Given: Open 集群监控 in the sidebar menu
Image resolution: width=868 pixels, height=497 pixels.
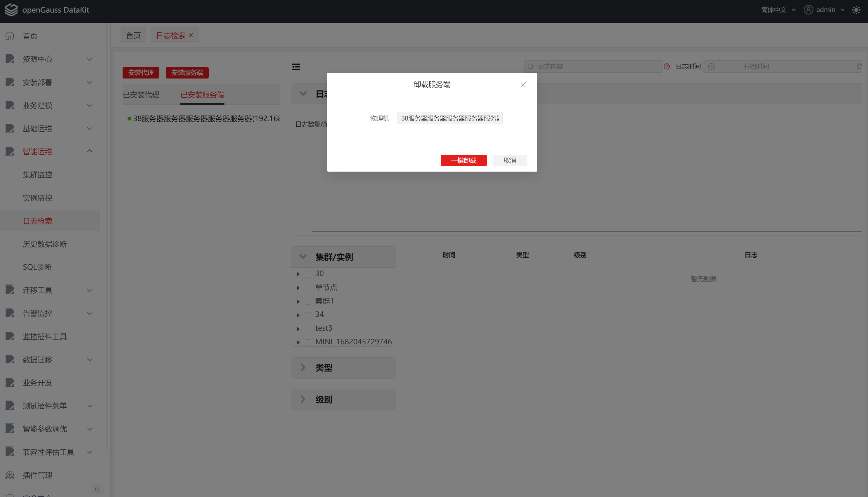Looking at the screenshot, I should [38, 175].
